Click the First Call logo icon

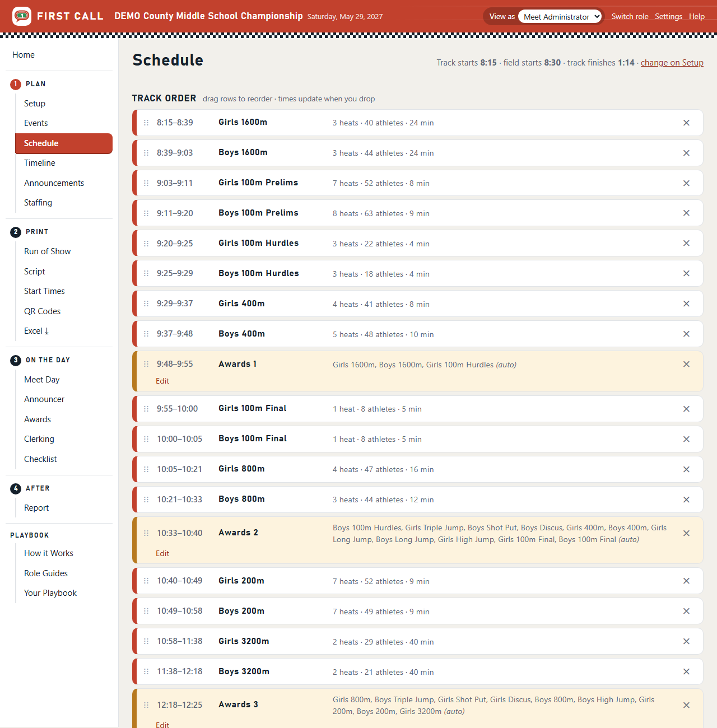pos(22,16)
